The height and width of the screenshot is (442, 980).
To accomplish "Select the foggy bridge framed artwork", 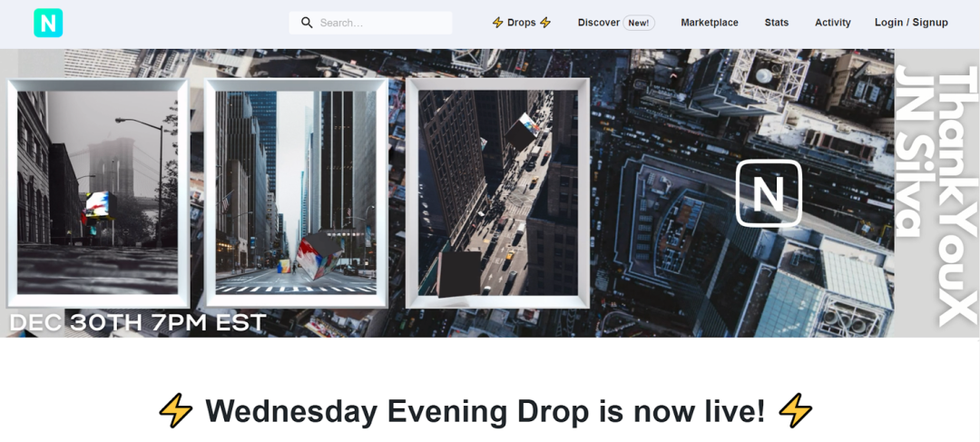I will [98, 192].
